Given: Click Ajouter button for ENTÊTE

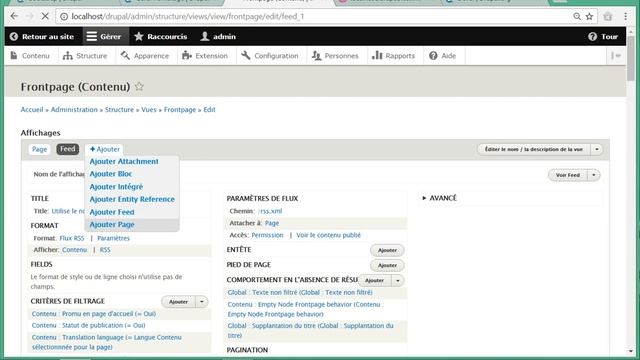Looking at the screenshot, I should tap(387, 250).
